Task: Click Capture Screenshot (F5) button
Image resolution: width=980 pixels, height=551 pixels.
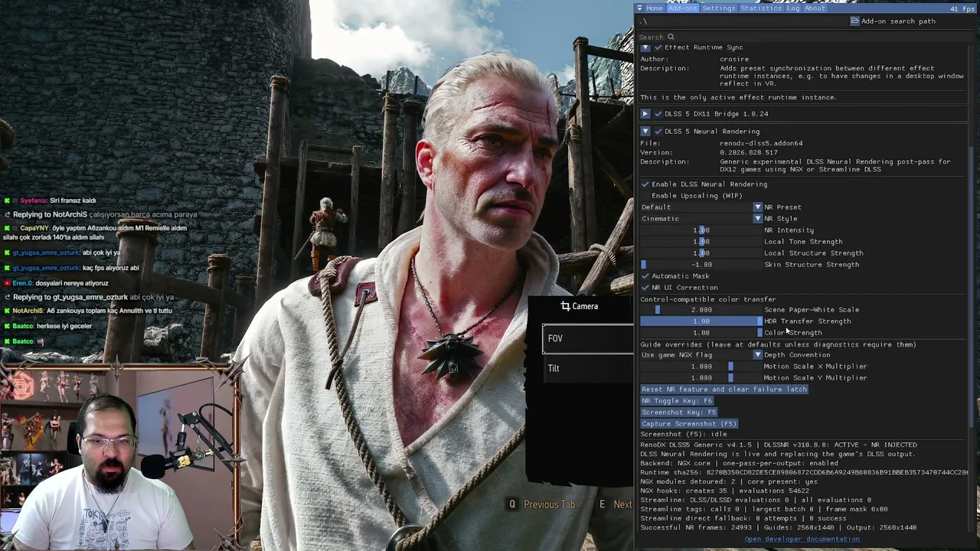Action: (689, 424)
